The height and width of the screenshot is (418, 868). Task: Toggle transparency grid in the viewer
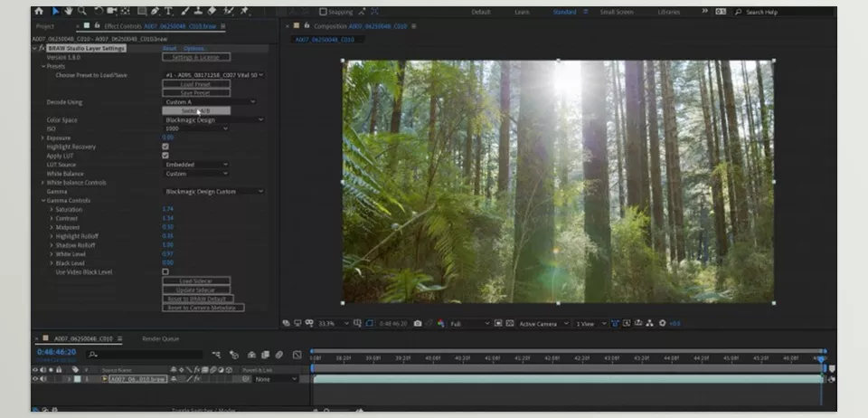point(510,323)
